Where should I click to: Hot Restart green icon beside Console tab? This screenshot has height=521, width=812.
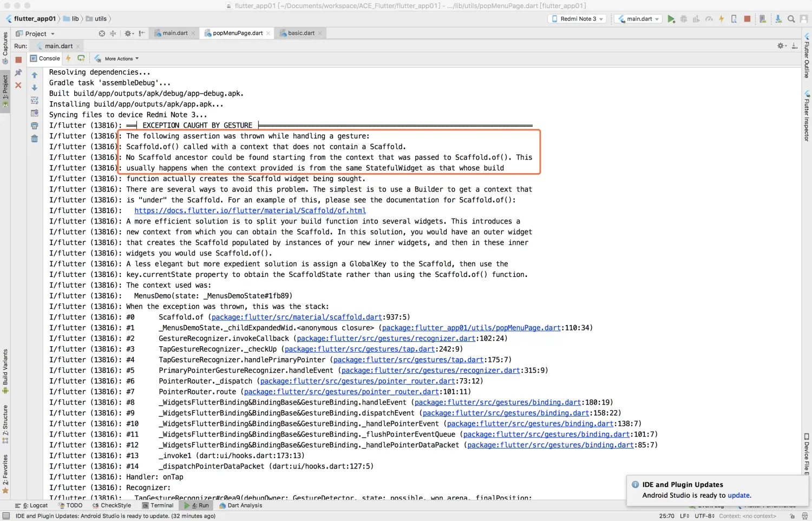coord(81,58)
